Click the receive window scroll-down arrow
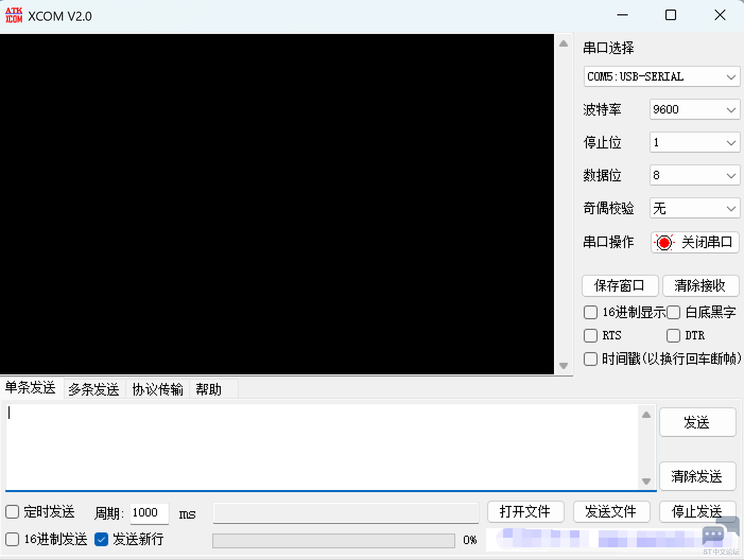Screen dimensions: 744x560 click(x=564, y=366)
